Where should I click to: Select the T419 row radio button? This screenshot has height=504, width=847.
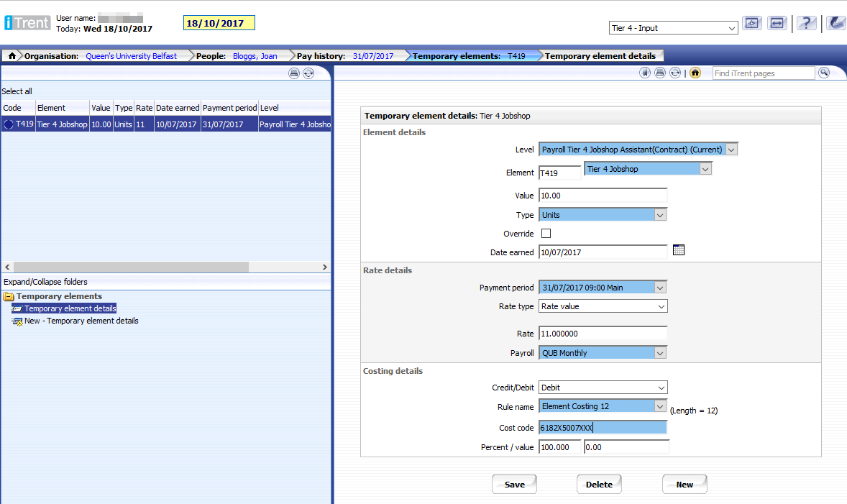[9, 124]
